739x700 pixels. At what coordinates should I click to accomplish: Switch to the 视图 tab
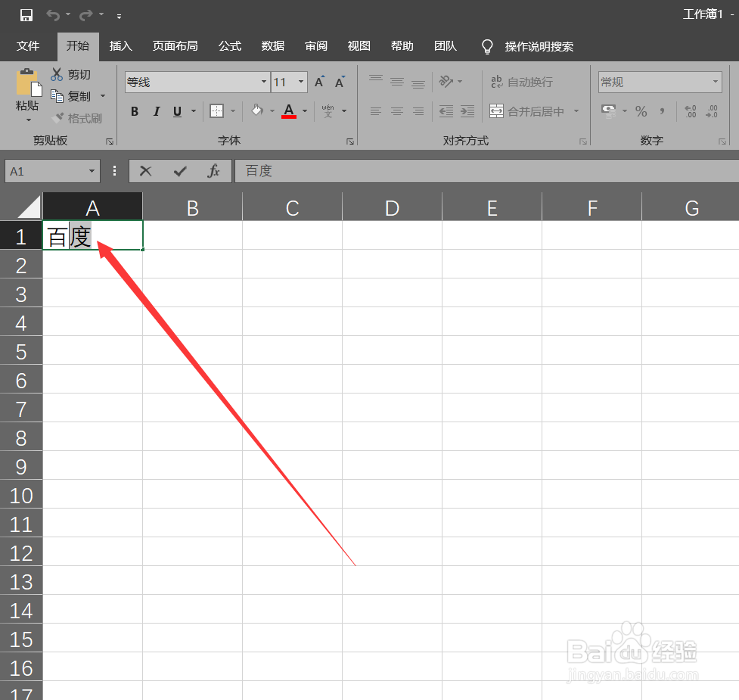pos(359,45)
